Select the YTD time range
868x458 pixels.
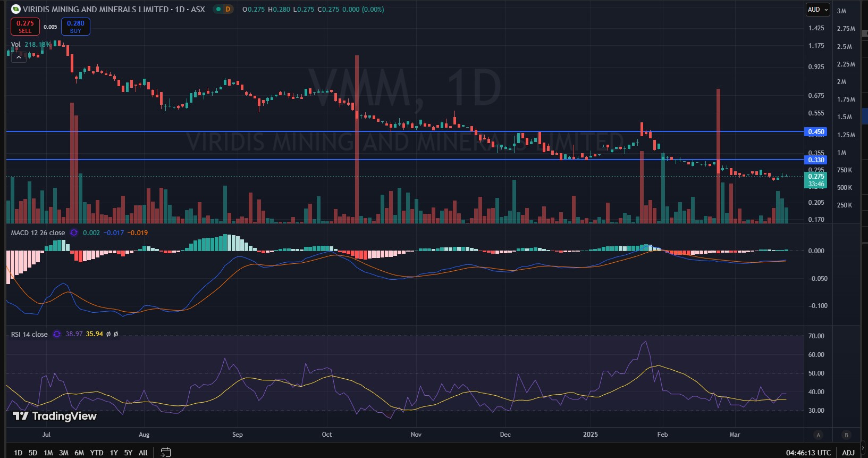(x=97, y=453)
